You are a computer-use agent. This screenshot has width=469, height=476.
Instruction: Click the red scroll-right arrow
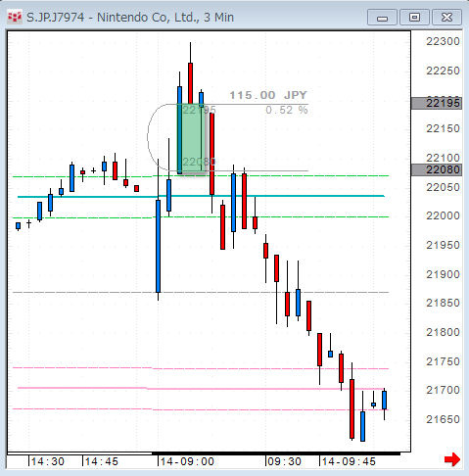click(452, 460)
